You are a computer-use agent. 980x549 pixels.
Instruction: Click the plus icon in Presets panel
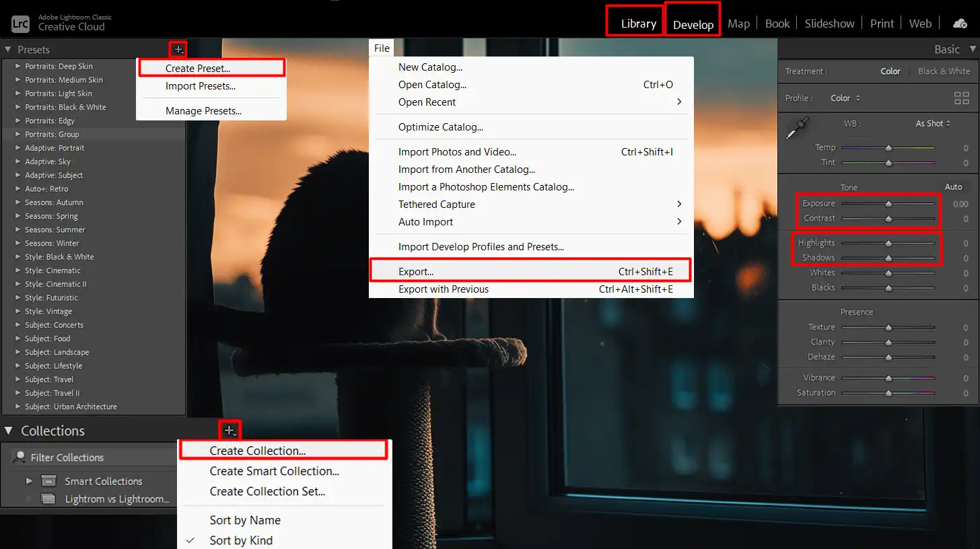178,49
